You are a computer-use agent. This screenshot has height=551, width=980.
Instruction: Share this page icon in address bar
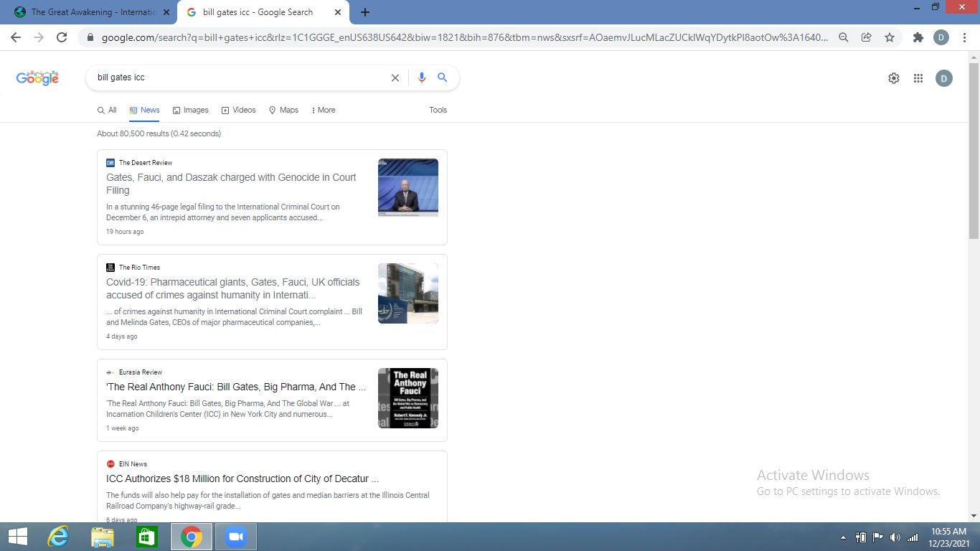[x=867, y=37]
